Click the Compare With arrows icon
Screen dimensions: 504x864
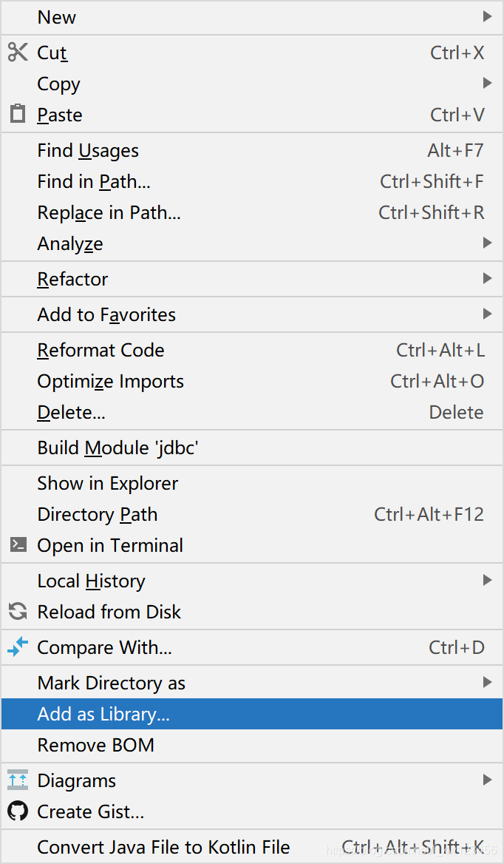pos(17,647)
